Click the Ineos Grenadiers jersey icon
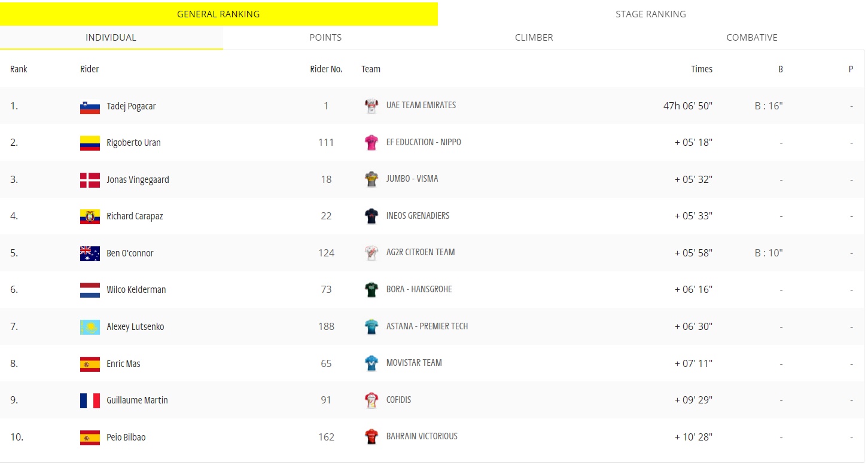The height and width of the screenshot is (465, 868). pyautogui.click(x=371, y=216)
